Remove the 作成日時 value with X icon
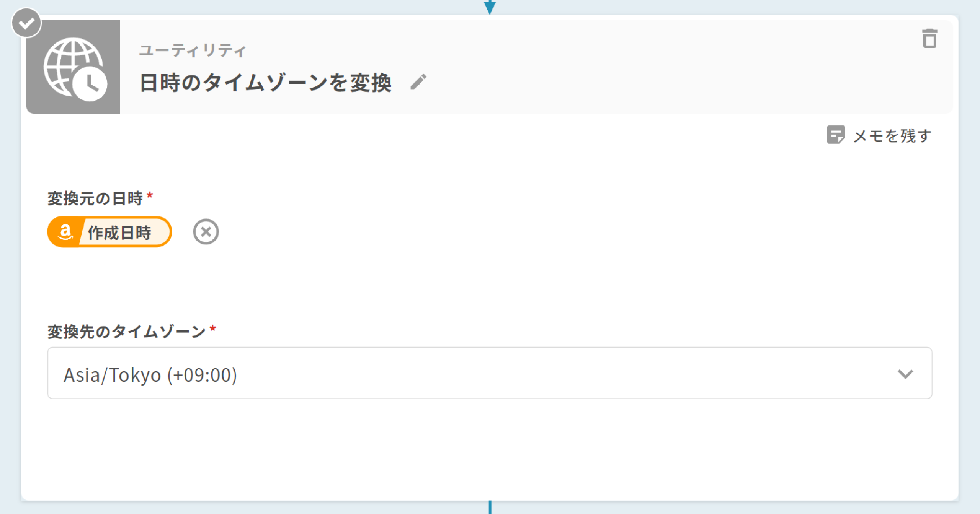The image size is (980, 514). point(206,232)
